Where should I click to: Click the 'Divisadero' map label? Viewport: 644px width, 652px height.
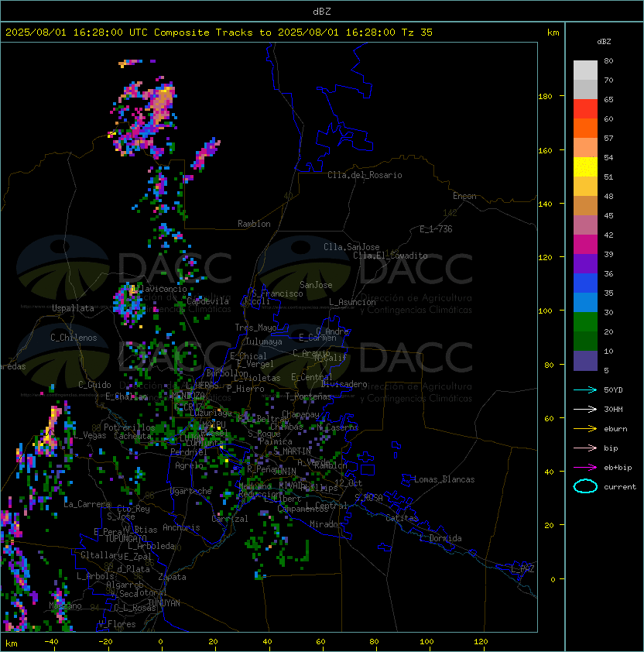point(344,384)
